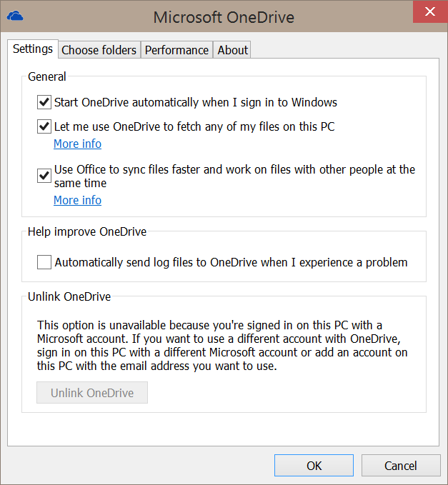Click the Help improve OneDrive heading

pos(87,231)
